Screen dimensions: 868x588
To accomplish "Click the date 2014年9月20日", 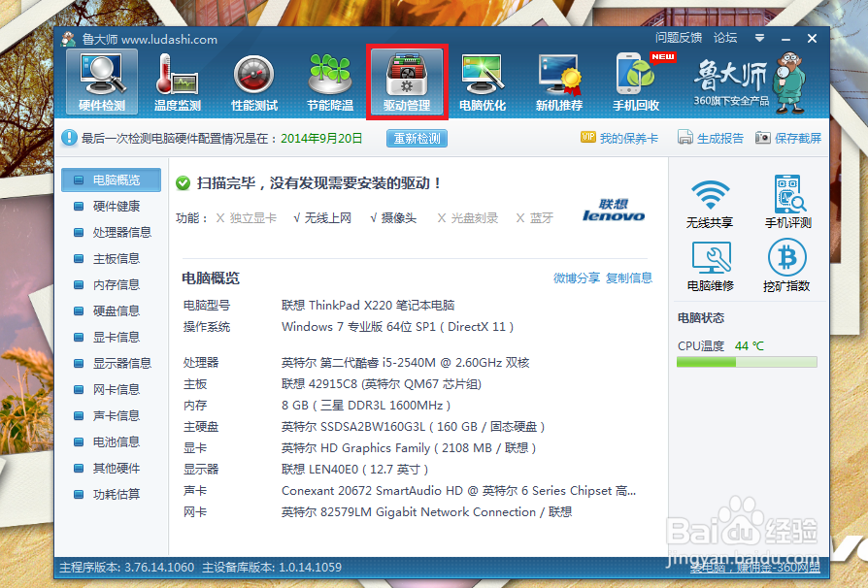I will coord(321,139).
